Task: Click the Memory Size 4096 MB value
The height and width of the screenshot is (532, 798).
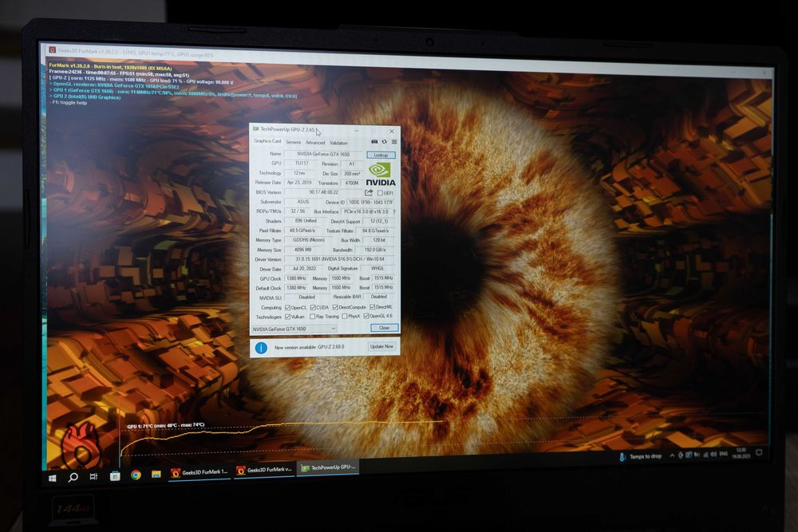Action: tap(302, 250)
